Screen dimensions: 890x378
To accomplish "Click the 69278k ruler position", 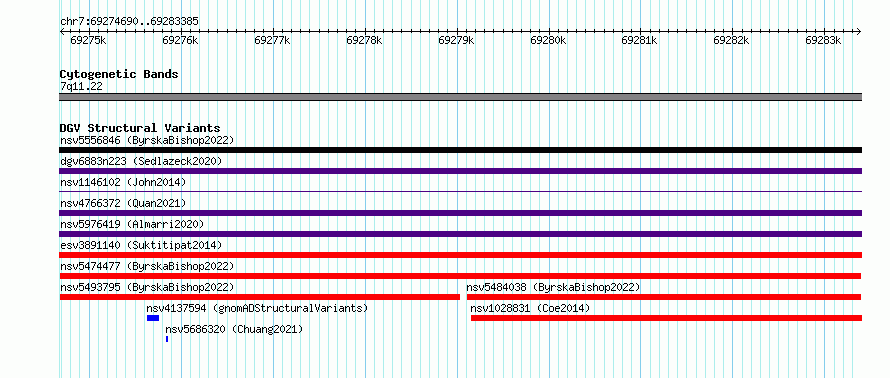I will [x=364, y=40].
